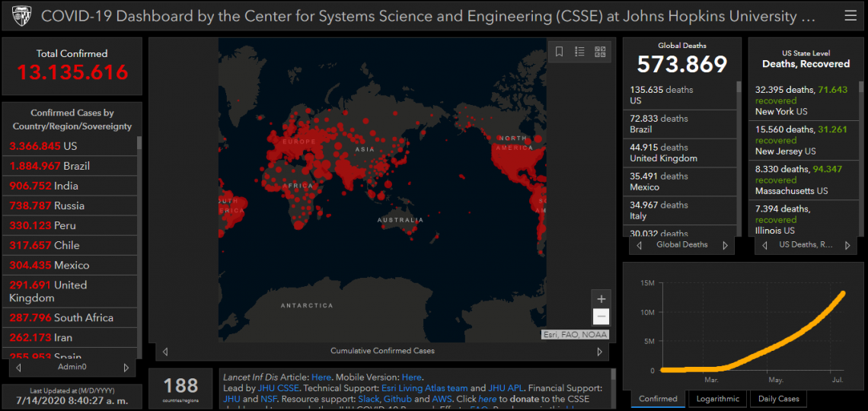Click Total Confirmed number 13.135.616
The height and width of the screenshot is (411, 868).
point(72,72)
